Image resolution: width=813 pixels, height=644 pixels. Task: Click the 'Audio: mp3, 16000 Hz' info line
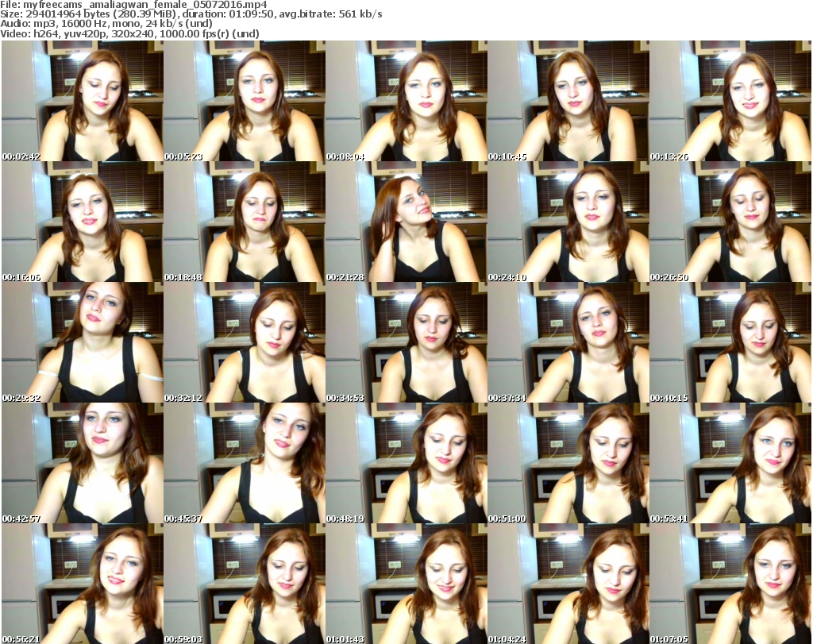[106, 24]
